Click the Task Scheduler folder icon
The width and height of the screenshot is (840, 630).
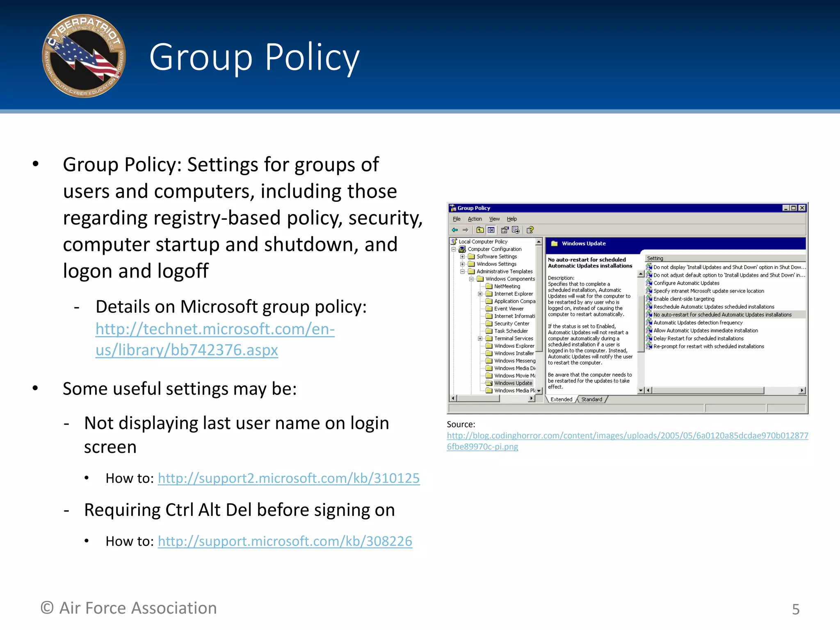(x=489, y=331)
